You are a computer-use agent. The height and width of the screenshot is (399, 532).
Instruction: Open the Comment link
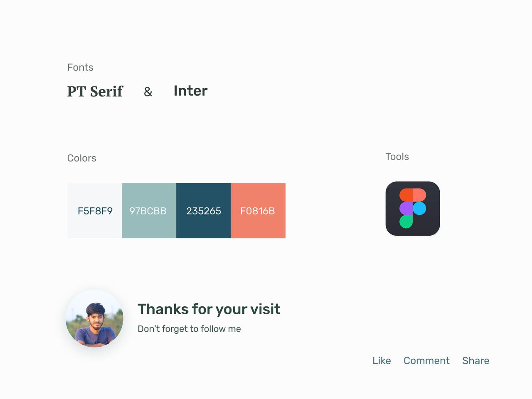coord(426,361)
